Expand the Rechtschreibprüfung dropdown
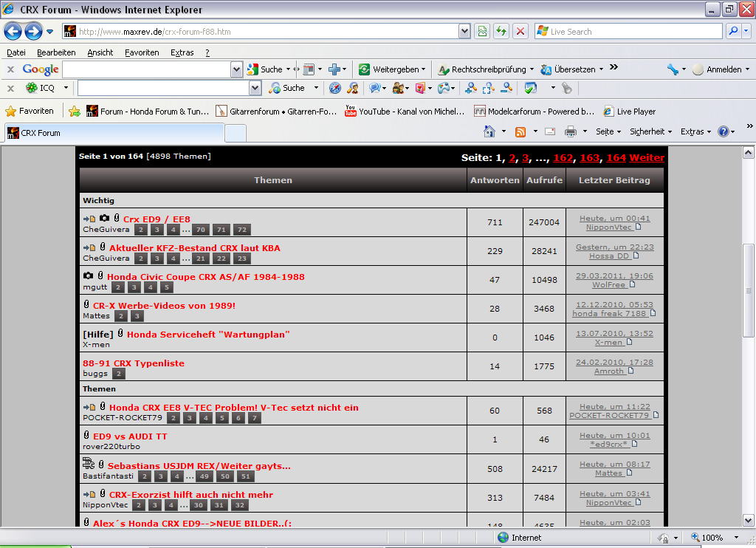The height and width of the screenshot is (548, 756). (532, 69)
